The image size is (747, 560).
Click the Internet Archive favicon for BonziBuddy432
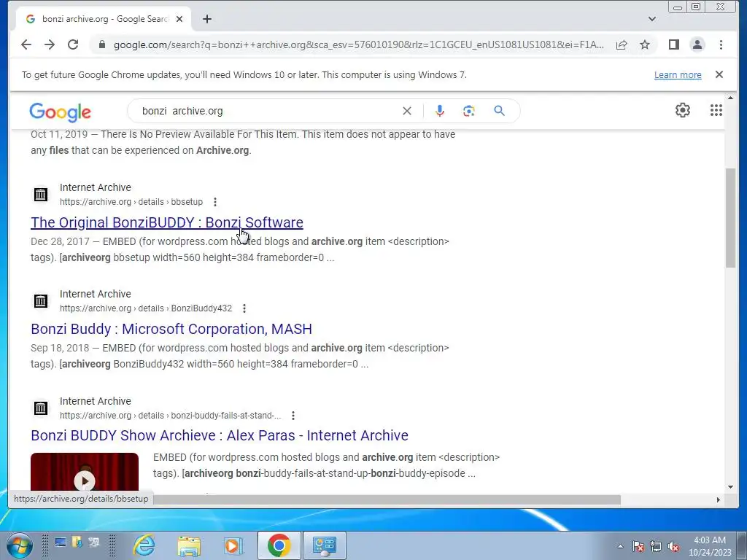point(41,301)
